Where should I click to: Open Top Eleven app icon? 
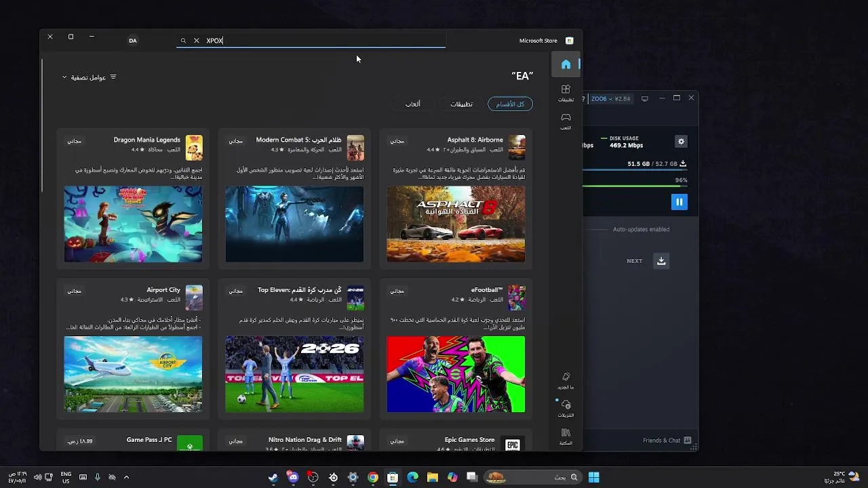355,298
